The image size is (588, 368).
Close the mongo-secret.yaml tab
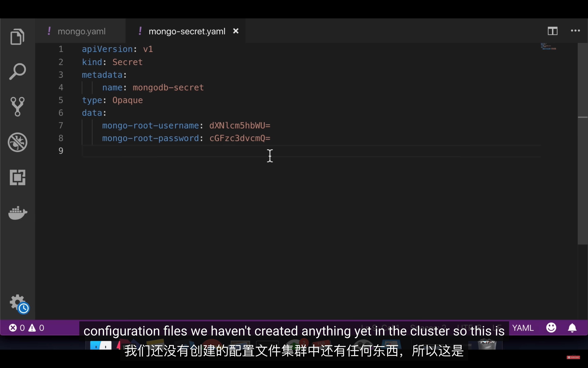pyautogui.click(x=236, y=31)
